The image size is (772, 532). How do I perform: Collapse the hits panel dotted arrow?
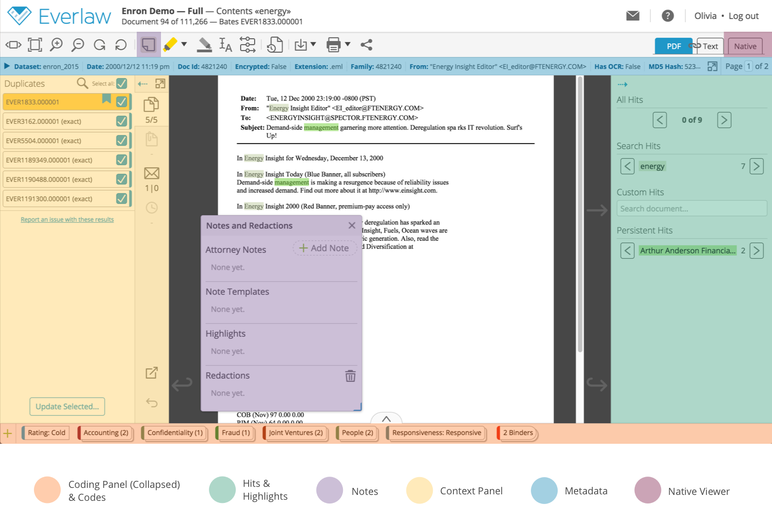tap(622, 84)
